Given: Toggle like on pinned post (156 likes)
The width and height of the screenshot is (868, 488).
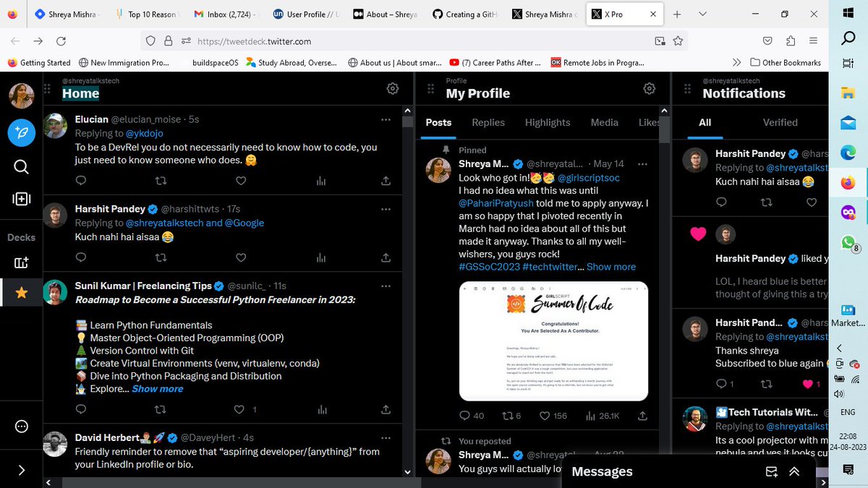Looking at the screenshot, I should 555,416.
